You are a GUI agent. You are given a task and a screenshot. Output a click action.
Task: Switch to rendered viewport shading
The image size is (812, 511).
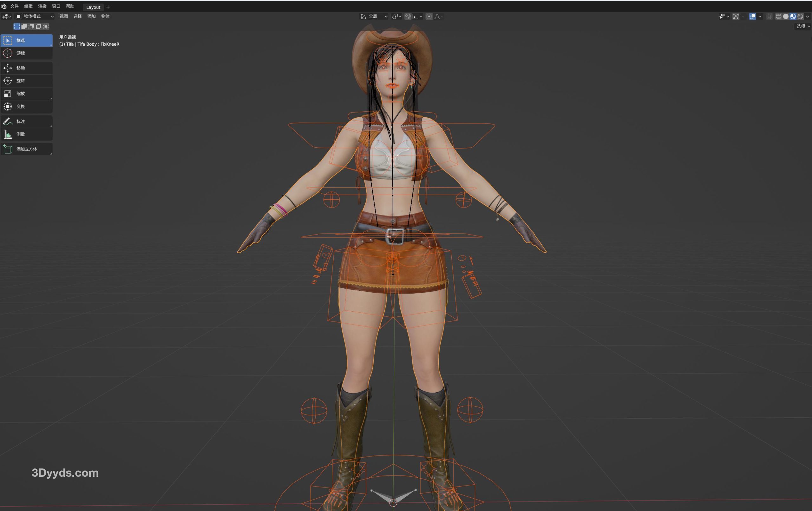tap(800, 16)
